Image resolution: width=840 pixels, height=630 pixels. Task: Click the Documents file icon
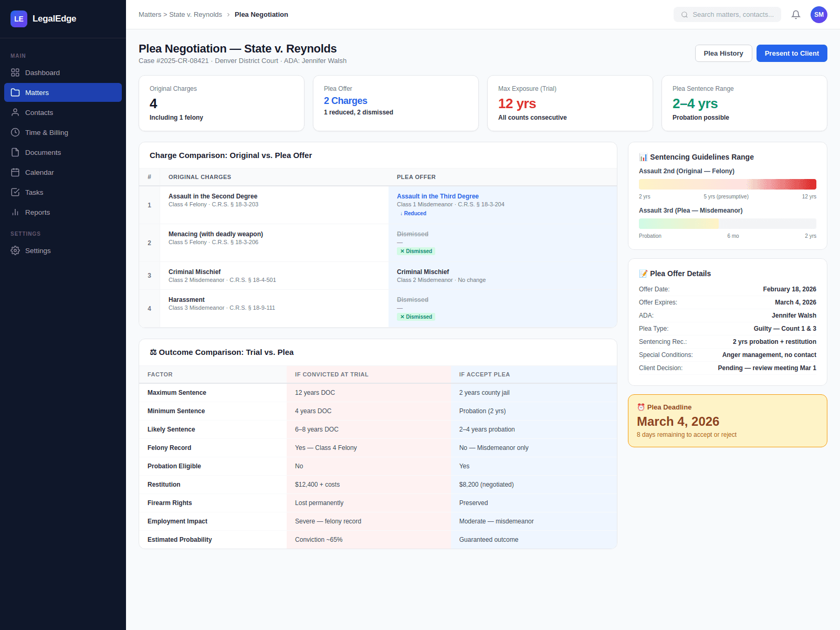tap(15, 152)
